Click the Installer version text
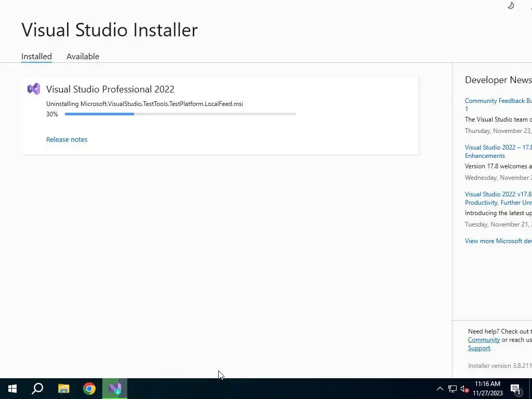 coord(500,366)
